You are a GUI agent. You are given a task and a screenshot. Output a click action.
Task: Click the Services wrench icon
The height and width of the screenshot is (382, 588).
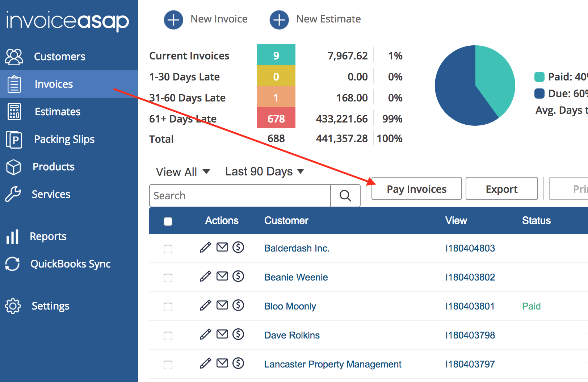point(13,194)
